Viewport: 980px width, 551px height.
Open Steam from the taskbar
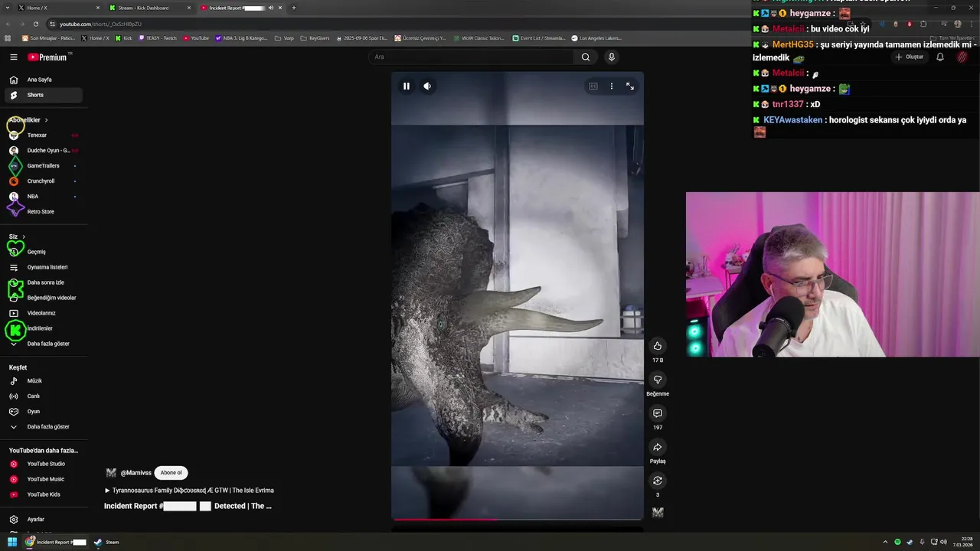[107, 542]
